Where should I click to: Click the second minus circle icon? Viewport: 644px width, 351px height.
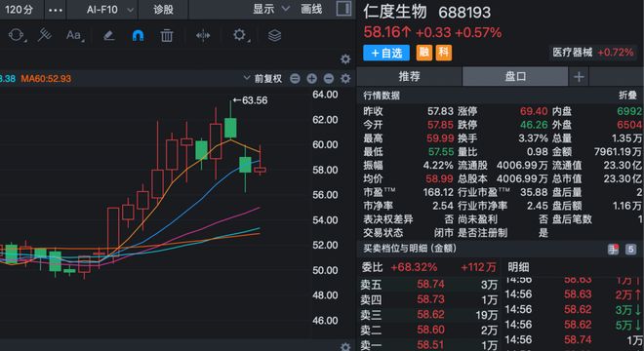(x=329, y=78)
